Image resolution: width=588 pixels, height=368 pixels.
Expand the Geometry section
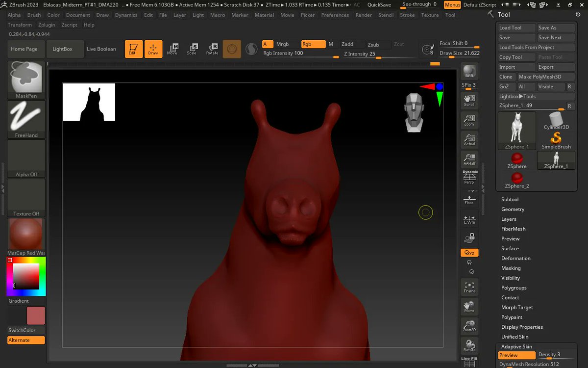[x=513, y=209]
